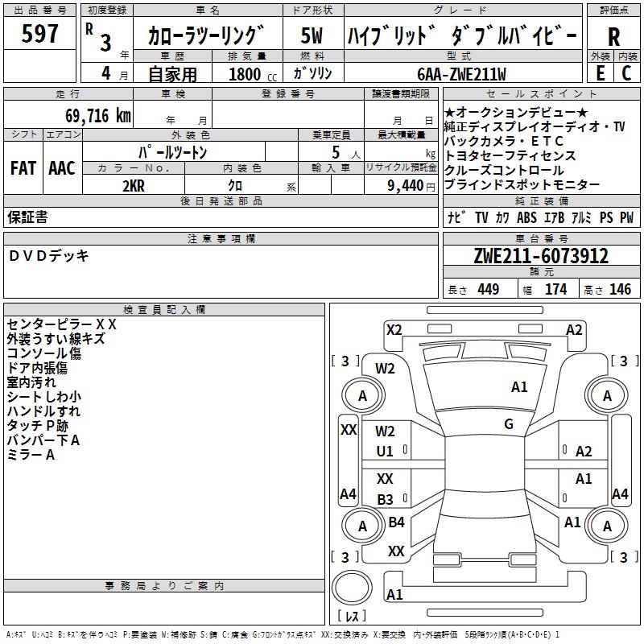Click the air conditioner value "AAC"
The height and width of the screenshot is (644, 644).
point(62,168)
